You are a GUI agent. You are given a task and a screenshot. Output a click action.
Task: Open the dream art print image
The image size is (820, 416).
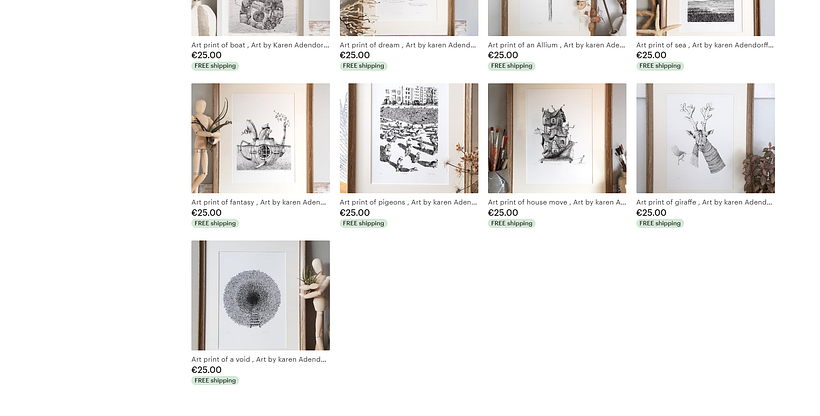pyautogui.click(x=409, y=18)
